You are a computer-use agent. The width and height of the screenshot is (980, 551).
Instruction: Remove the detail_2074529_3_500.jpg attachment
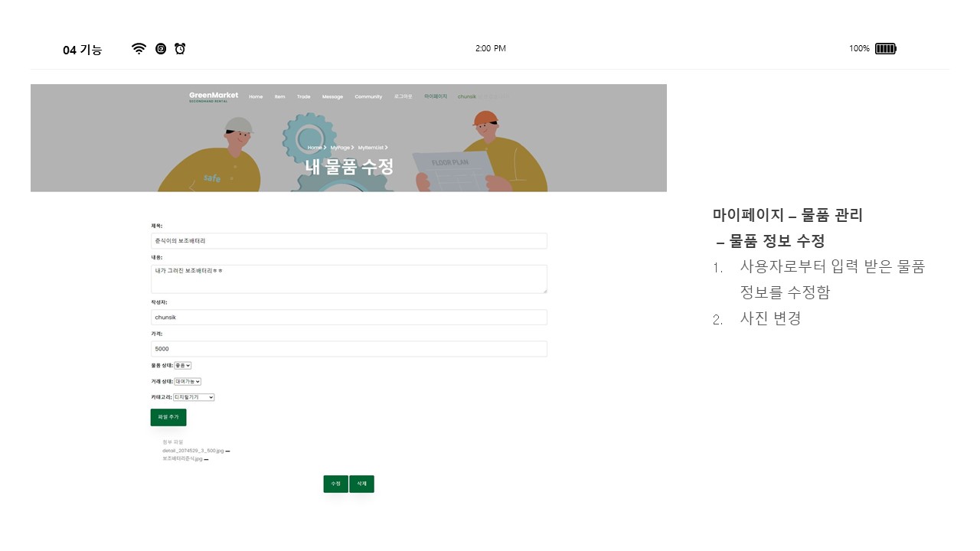point(228,451)
